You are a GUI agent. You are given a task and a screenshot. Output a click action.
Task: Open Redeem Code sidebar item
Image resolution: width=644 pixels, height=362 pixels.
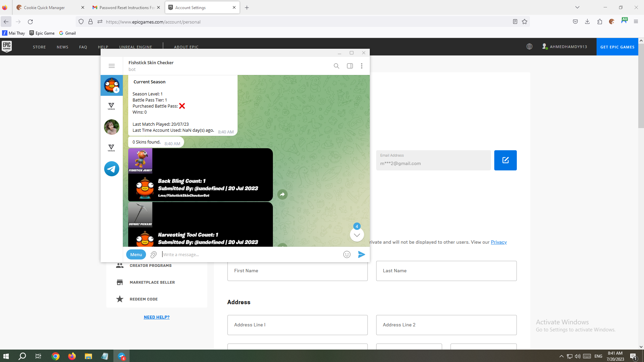(x=144, y=299)
